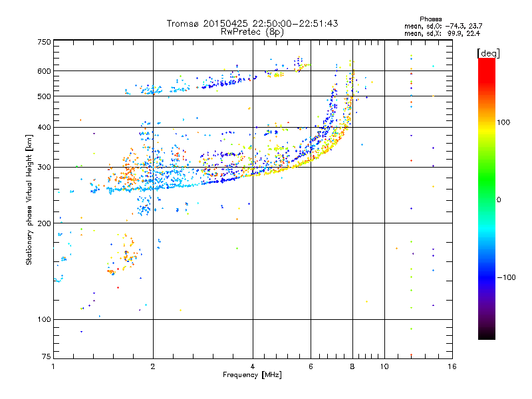Viewport: 532px width, 399px height.
Task: Click the y-axis tick label '750'
Action: coord(45,42)
